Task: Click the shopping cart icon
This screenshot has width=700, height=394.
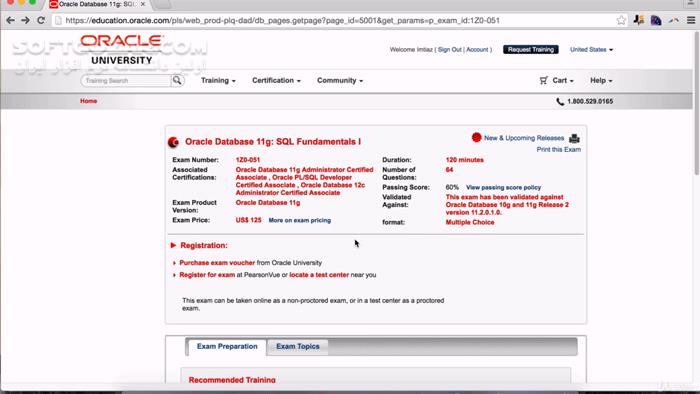Action: pos(543,80)
